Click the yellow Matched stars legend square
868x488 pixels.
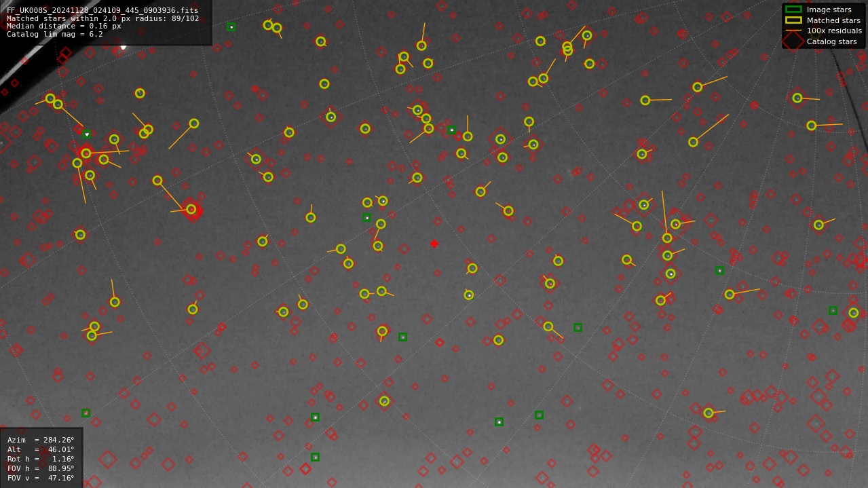[x=793, y=20]
